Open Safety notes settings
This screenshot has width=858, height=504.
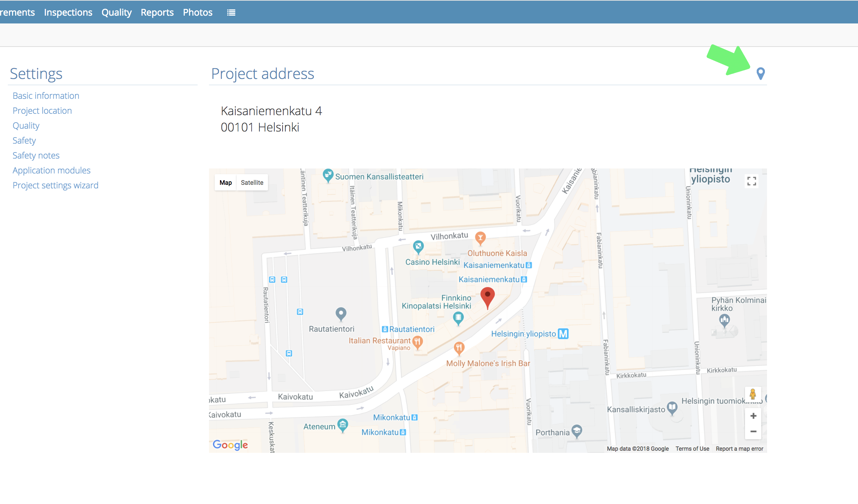[x=36, y=155]
